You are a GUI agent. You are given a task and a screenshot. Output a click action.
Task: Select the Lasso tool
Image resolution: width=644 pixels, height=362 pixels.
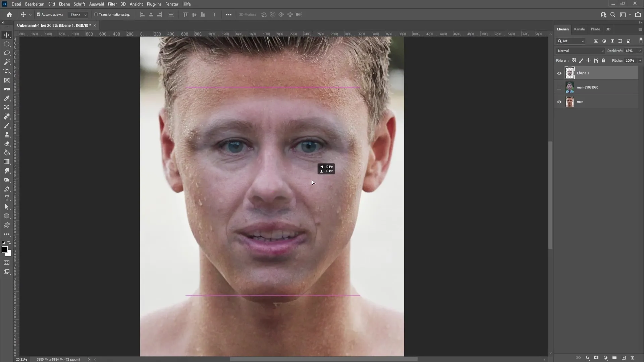(x=7, y=53)
